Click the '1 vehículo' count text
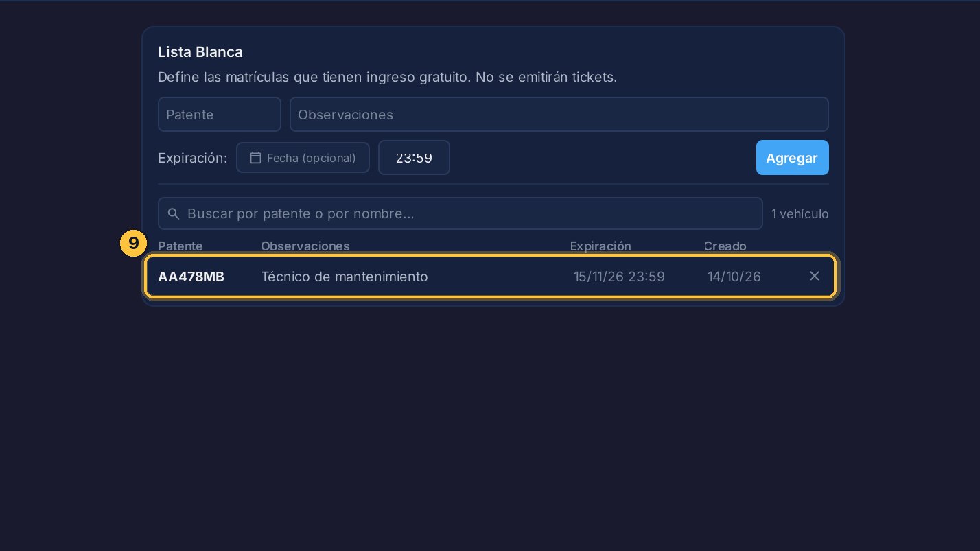Screen dimensions: 980x551 click(x=800, y=214)
